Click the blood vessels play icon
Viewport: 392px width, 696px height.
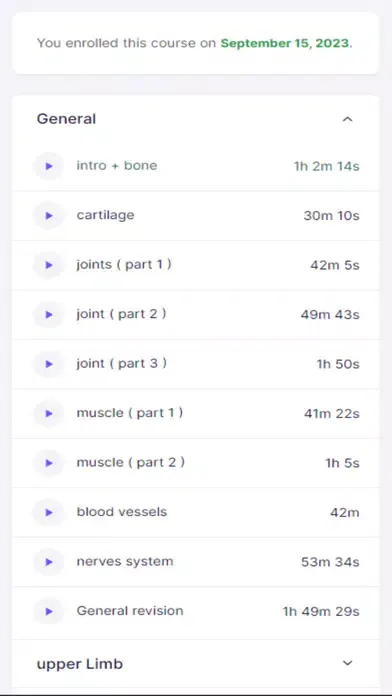49,512
